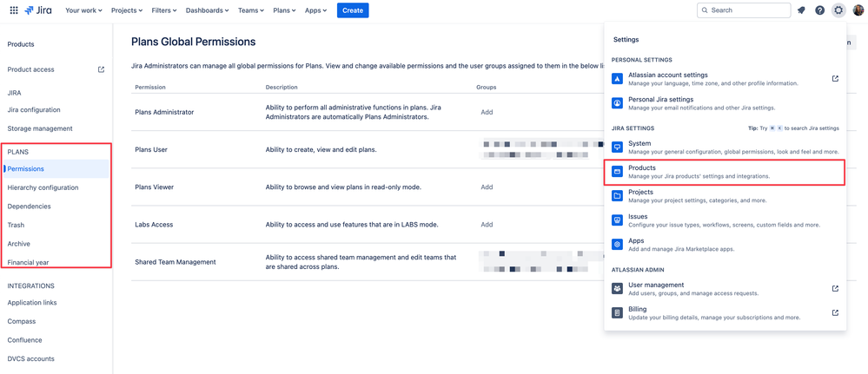Select Permissions under Plans
The image size is (868, 374).
pyautogui.click(x=56, y=168)
